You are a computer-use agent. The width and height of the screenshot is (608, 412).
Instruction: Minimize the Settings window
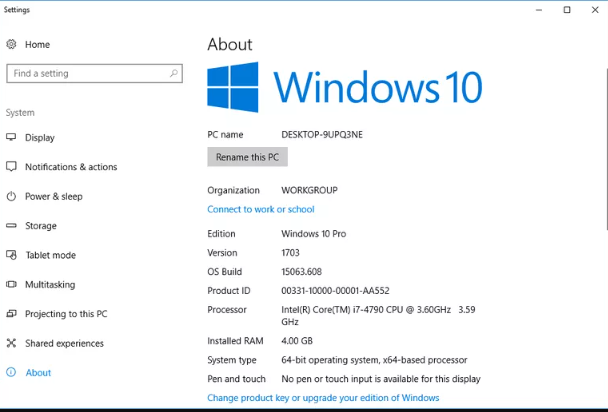(x=539, y=10)
